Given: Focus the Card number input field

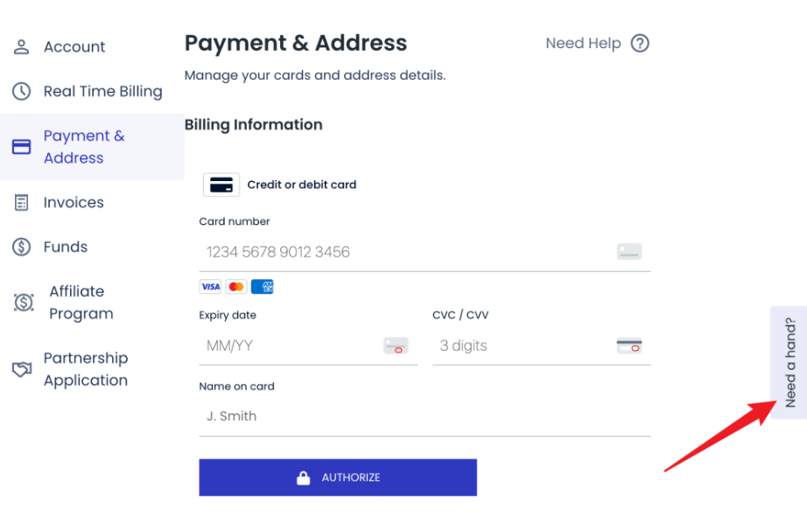Looking at the screenshot, I should pos(407,252).
